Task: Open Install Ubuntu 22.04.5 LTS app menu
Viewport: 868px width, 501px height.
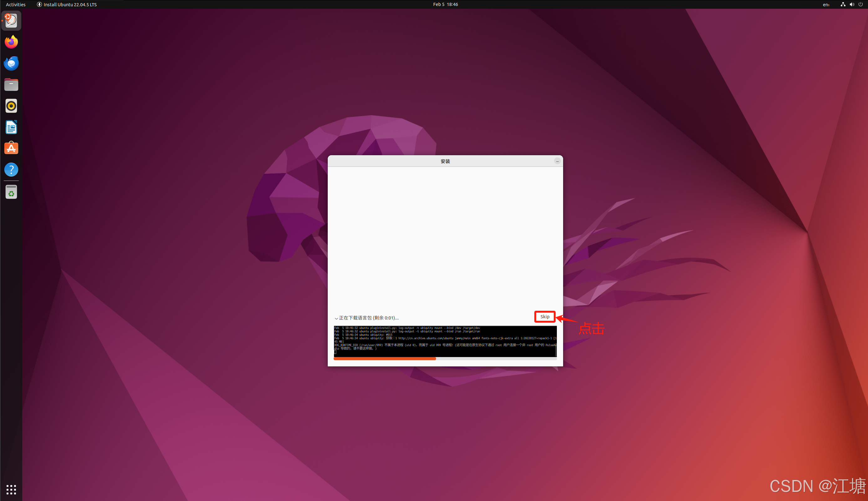Action: click(67, 4)
